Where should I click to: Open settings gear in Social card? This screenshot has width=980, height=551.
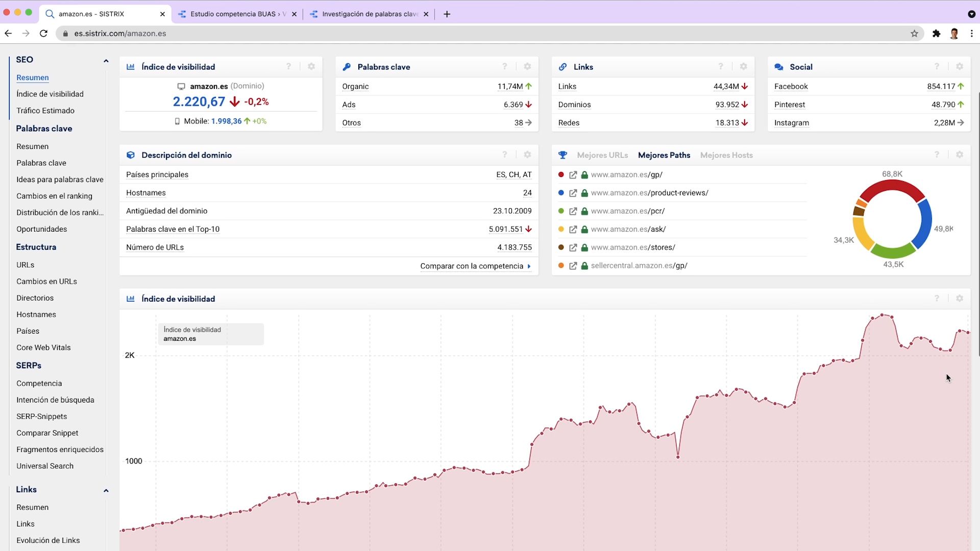coord(959,67)
